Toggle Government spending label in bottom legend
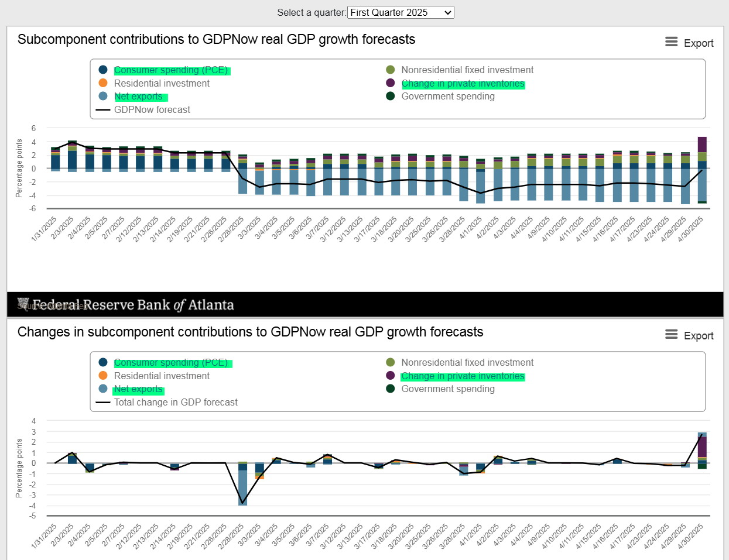This screenshot has width=729, height=560. click(x=448, y=389)
